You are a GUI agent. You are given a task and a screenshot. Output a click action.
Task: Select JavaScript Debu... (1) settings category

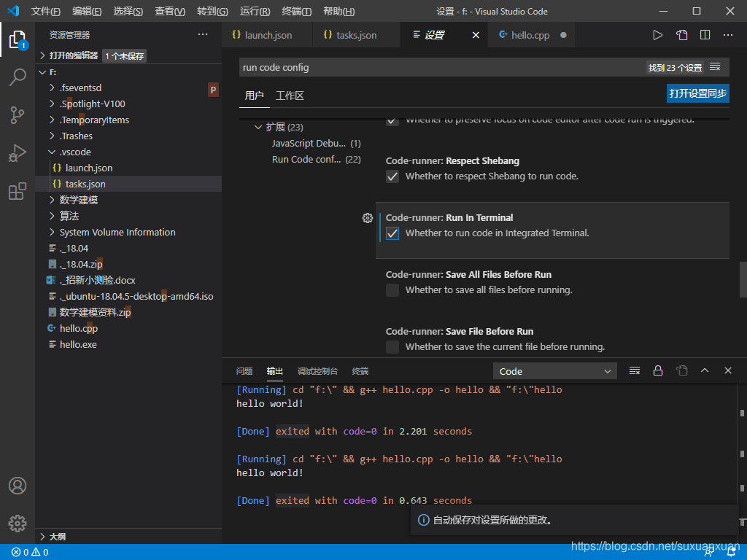317,144
